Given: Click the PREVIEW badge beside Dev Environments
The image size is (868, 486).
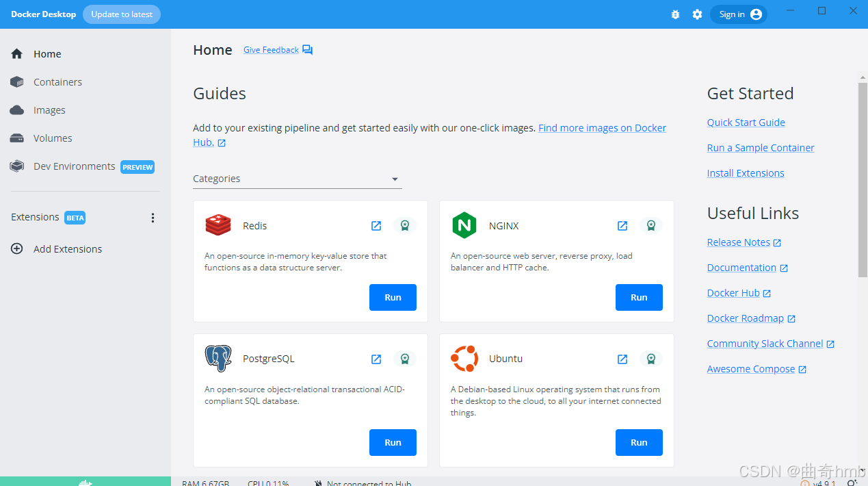Looking at the screenshot, I should point(137,167).
